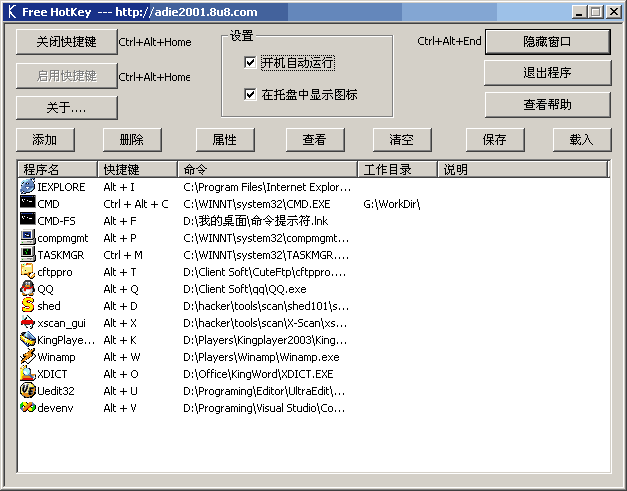Click the 清空 clear button
The height and width of the screenshot is (491, 627).
[402, 140]
